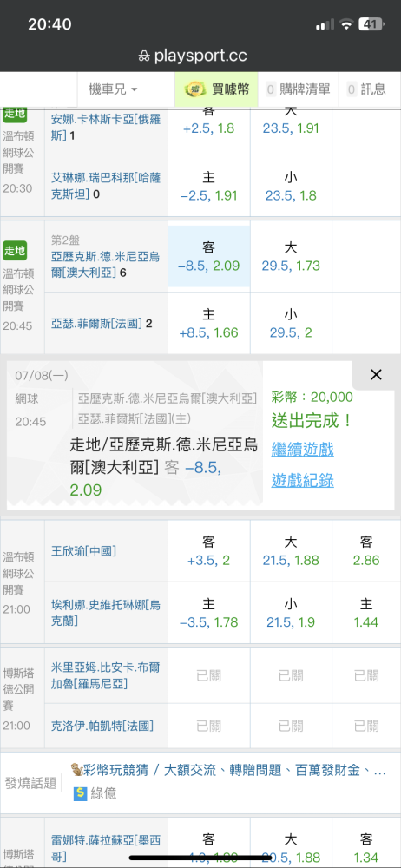Choose 小 29.5, 2 under option
Screen dimensions: 401x868
pos(291,324)
